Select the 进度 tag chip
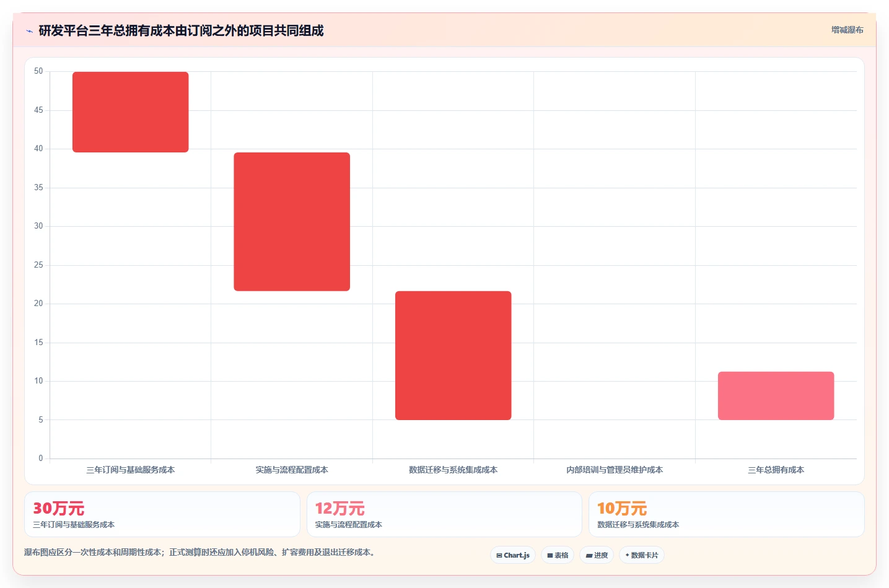This screenshot has width=889, height=588. pos(597,555)
